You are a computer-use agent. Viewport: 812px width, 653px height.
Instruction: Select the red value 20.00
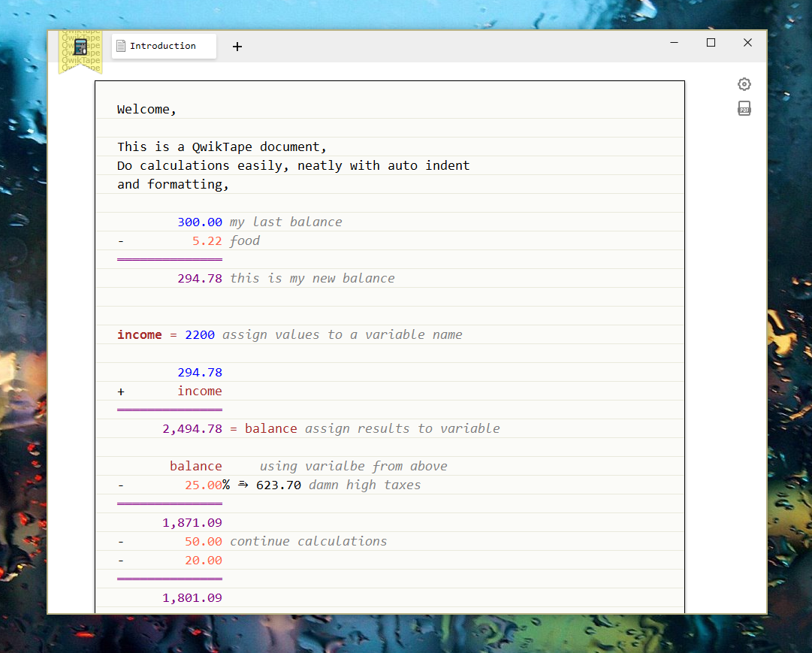[x=204, y=561]
